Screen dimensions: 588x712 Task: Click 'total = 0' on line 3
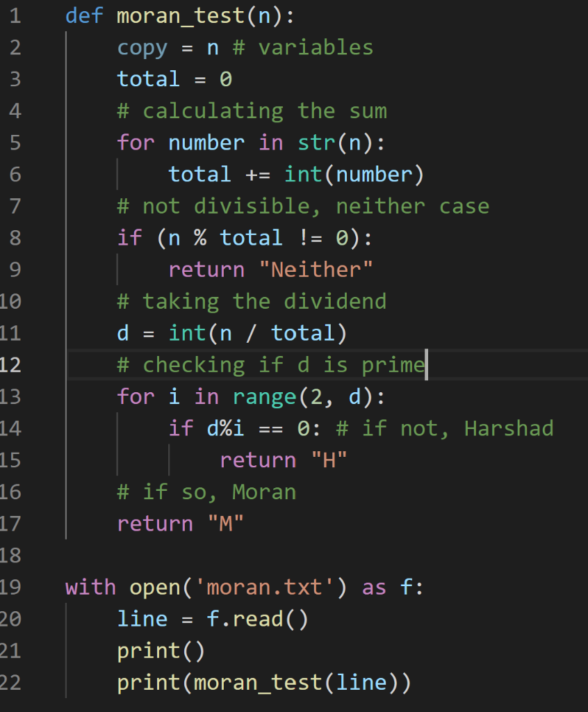(175, 79)
